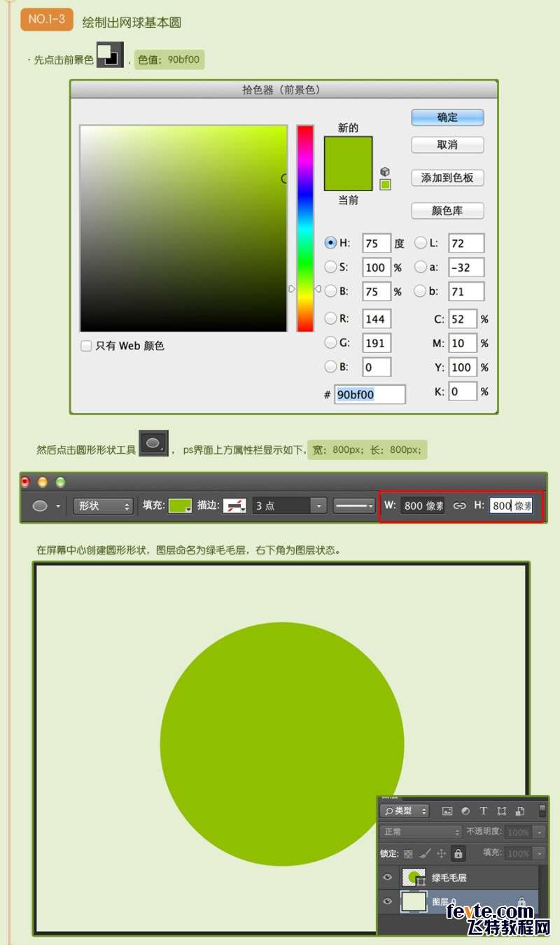Hide the 图层 0 layer
This screenshot has height=945, width=560.
pos(388,902)
